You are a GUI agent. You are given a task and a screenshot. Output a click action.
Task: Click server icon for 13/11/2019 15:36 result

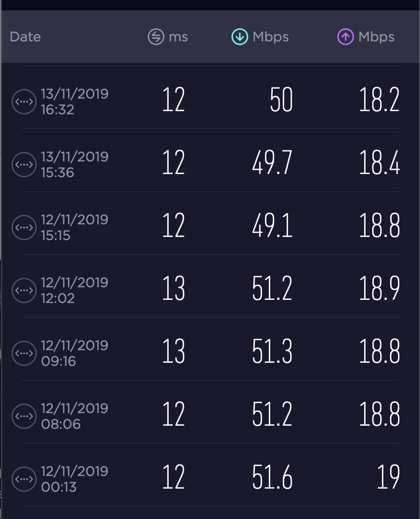coord(24,165)
